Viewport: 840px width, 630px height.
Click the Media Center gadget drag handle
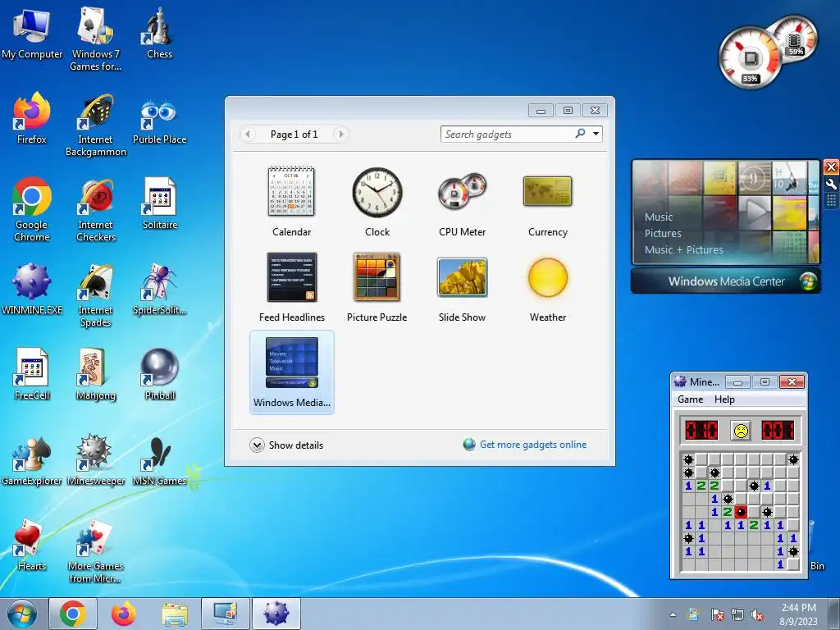point(831,201)
